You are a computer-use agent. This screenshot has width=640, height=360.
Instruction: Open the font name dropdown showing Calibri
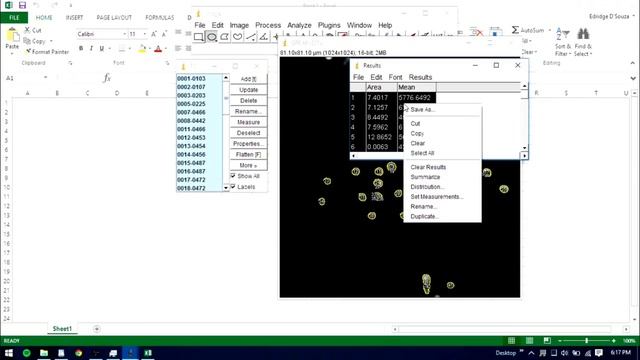pos(124,34)
